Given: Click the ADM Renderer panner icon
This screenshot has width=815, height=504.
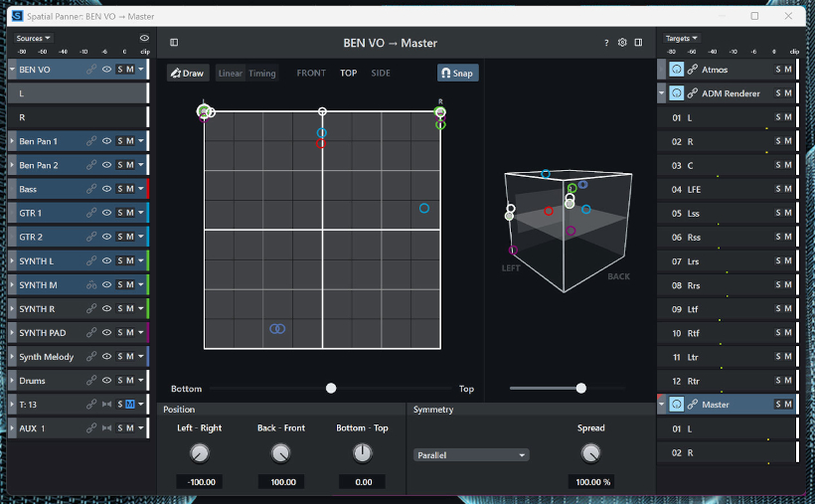Looking at the screenshot, I should click(676, 93).
